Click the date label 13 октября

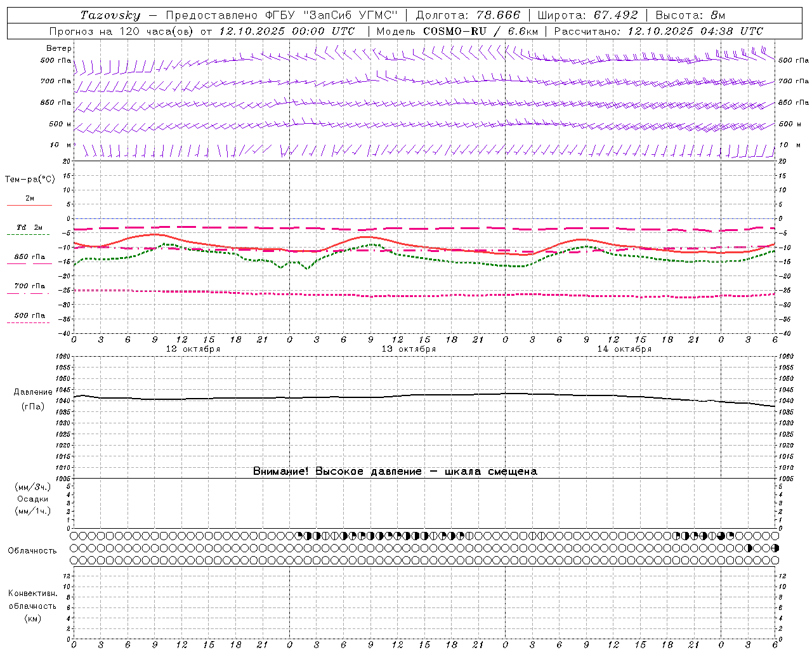409,349
